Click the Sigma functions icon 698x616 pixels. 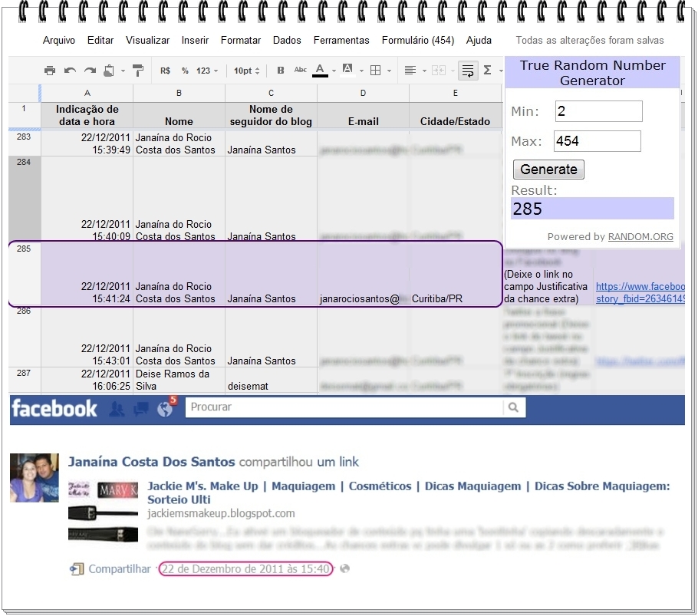(x=487, y=71)
